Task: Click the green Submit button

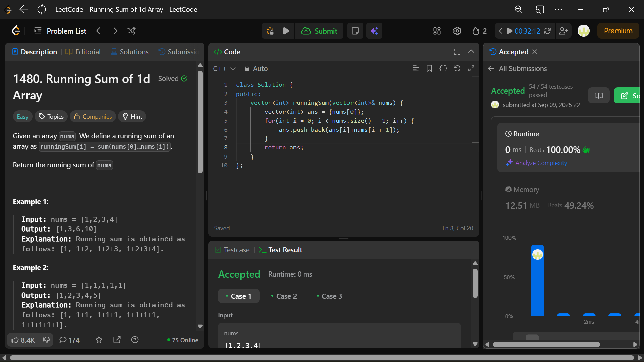Action: 319,31
